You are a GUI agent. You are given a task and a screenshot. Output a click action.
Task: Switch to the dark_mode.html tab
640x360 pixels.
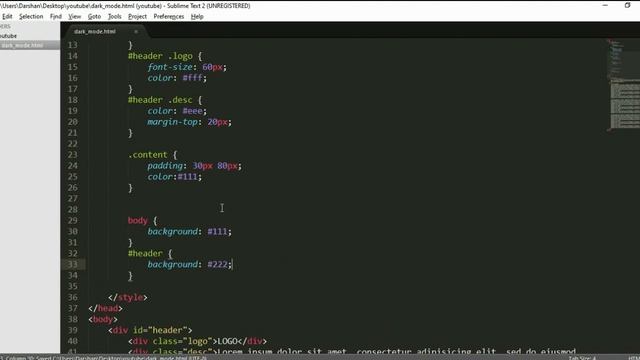(x=95, y=31)
